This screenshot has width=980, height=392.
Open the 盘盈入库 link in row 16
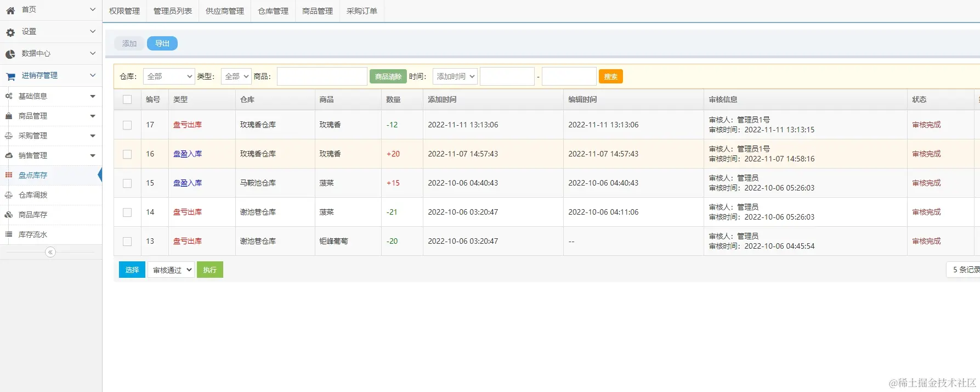click(x=188, y=154)
